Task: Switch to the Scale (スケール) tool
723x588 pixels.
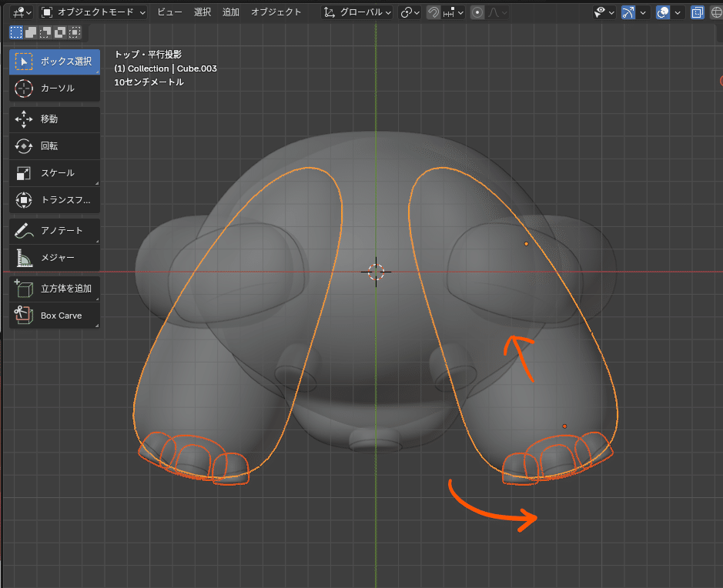Action: [x=55, y=173]
